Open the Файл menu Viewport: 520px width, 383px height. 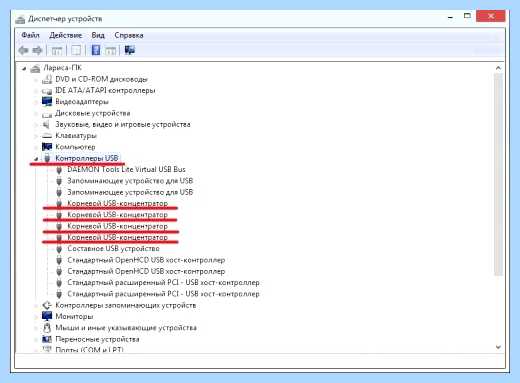[30, 35]
